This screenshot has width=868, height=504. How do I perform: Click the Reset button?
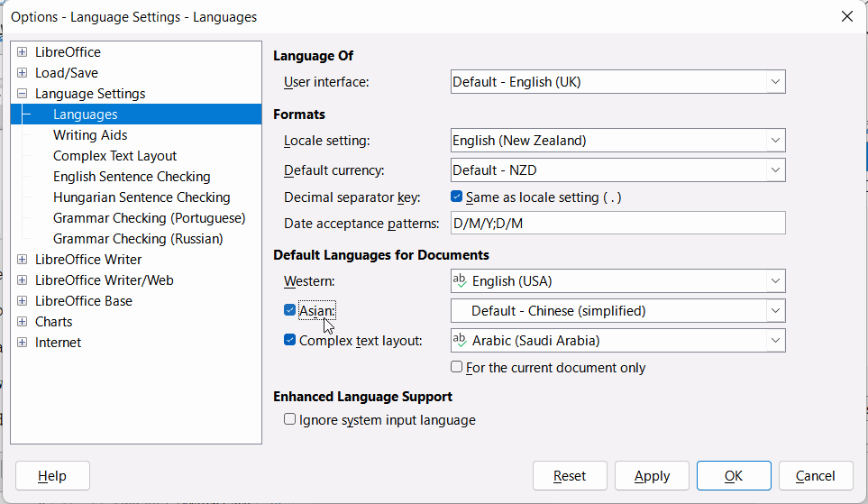pos(570,476)
